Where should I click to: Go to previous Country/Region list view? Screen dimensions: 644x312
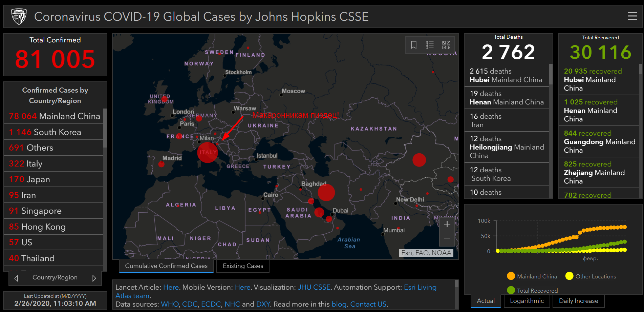pos(16,278)
